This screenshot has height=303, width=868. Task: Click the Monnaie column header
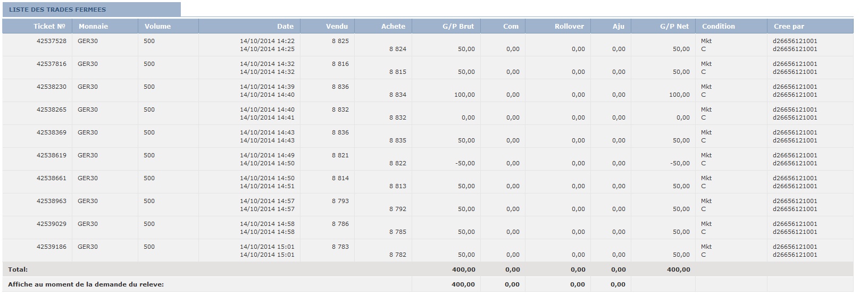[93, 26]
